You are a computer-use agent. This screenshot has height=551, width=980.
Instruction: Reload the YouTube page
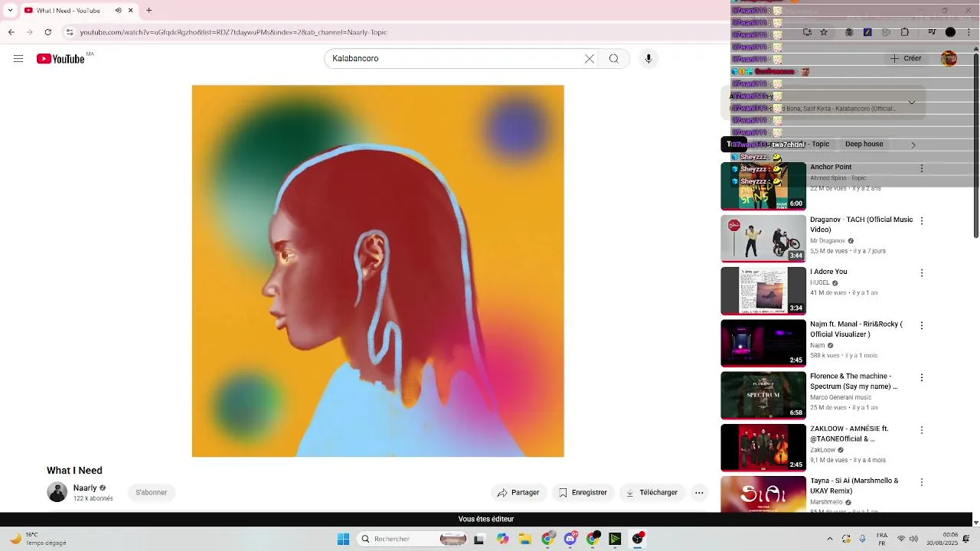[48, 32]
